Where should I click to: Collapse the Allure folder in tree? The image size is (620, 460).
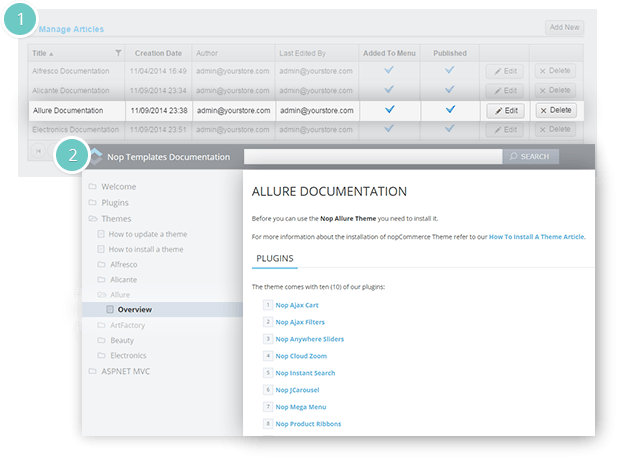[114, 295]
